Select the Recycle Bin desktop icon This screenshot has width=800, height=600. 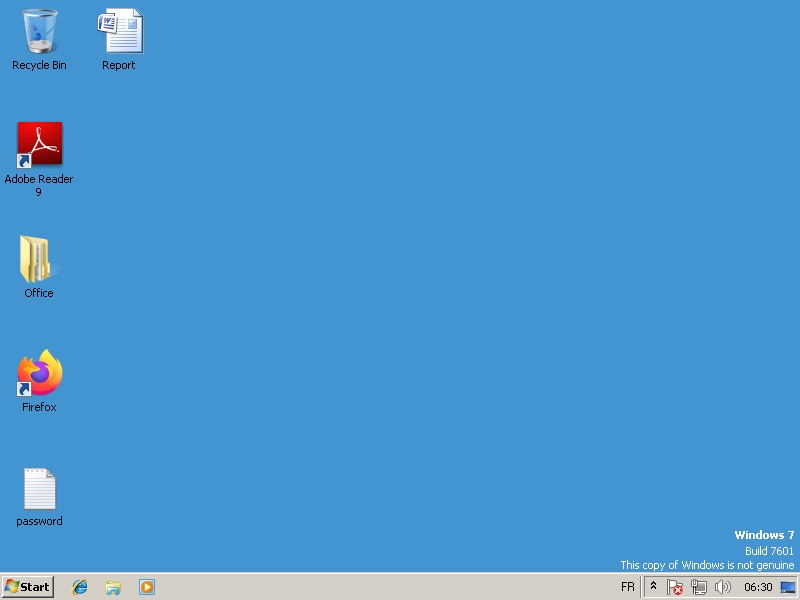click(39, 40)
